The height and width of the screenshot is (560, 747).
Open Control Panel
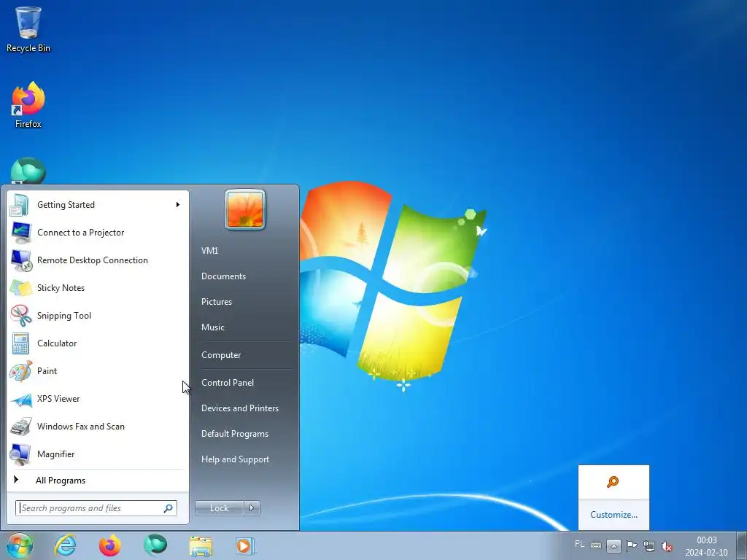(228, 383)
